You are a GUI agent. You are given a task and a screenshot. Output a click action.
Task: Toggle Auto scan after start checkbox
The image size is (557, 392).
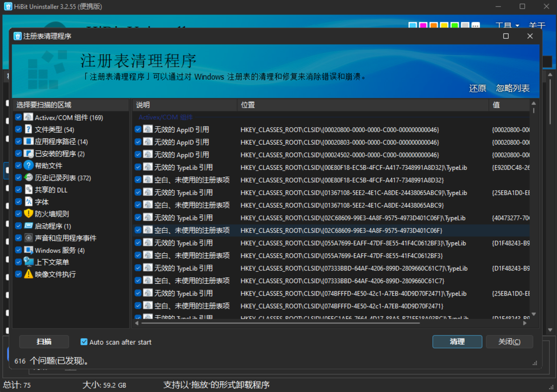click(84, 342)
